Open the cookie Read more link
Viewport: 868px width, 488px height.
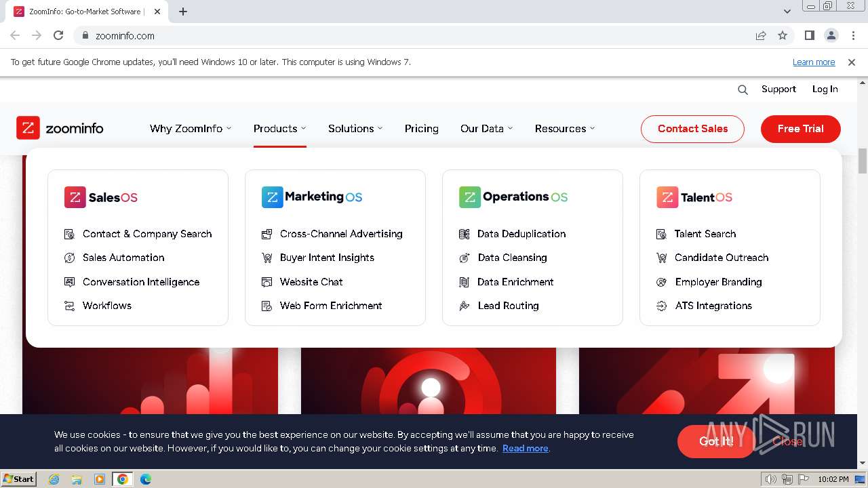(x=526, y=448)
